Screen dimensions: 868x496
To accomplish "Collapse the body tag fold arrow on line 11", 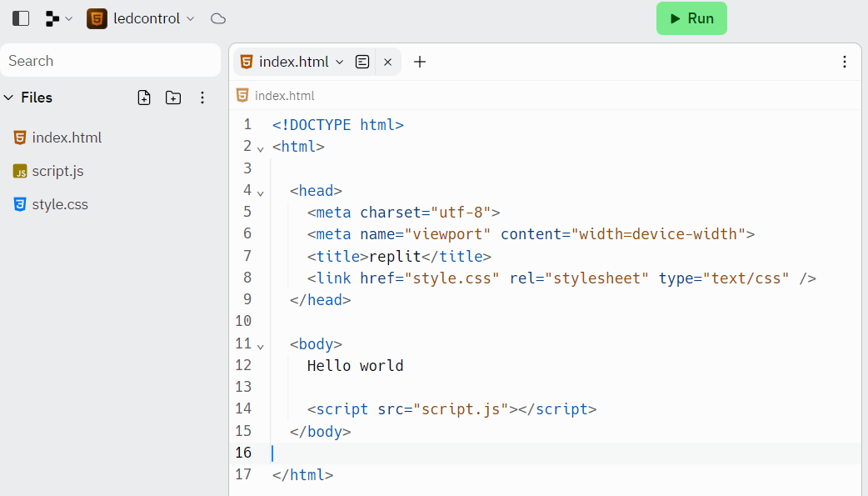I will (260, 347).
